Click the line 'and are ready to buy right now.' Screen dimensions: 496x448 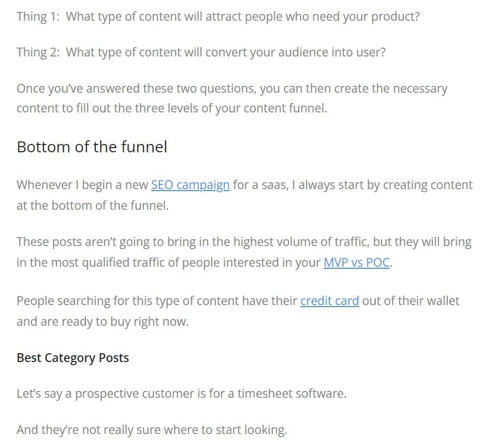tap(103, 321)
